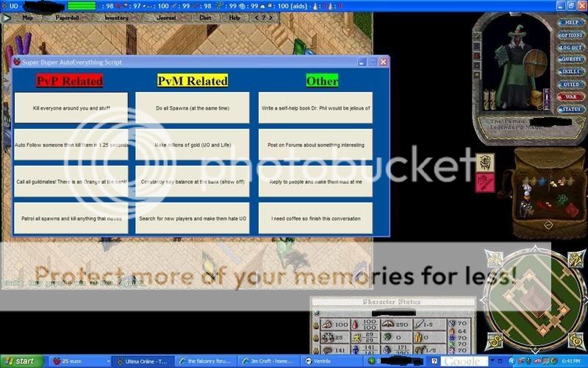Click the left arrow in the UO menu bar
The image size is (588, 368).
(257, 18)
